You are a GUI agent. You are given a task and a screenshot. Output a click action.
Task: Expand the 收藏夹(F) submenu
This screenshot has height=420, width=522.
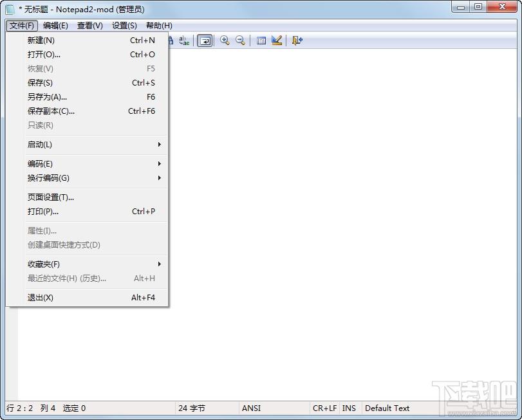click(x=88, y=264)
